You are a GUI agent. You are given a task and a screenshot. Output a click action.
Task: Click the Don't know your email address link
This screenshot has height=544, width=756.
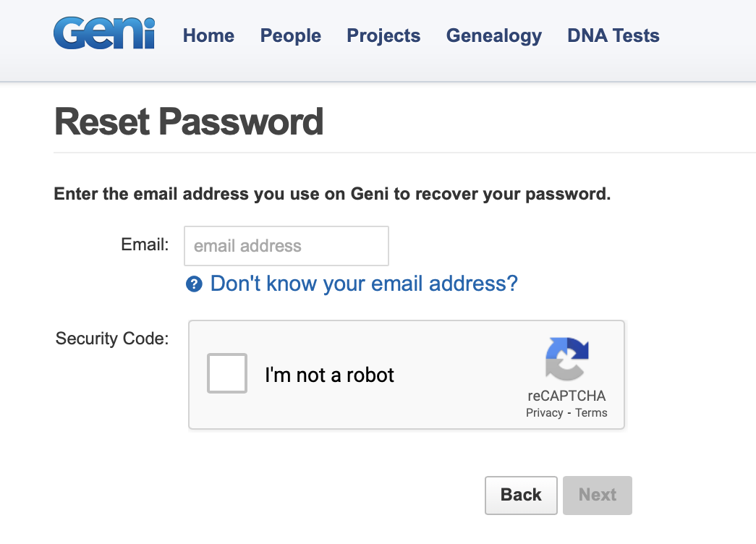click(363, 284)
